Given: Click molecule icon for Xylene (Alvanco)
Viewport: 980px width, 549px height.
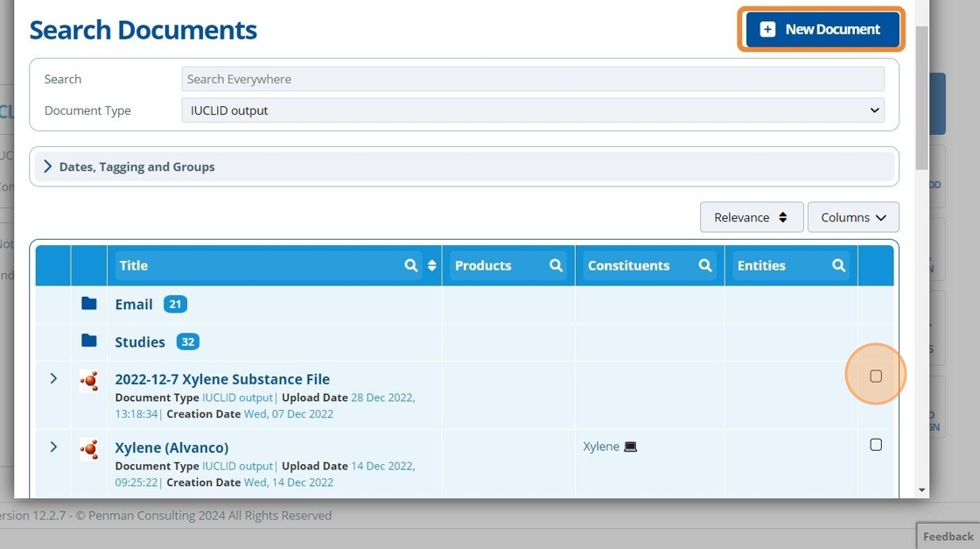Looking at the screenshot, I should pos(89,449).
